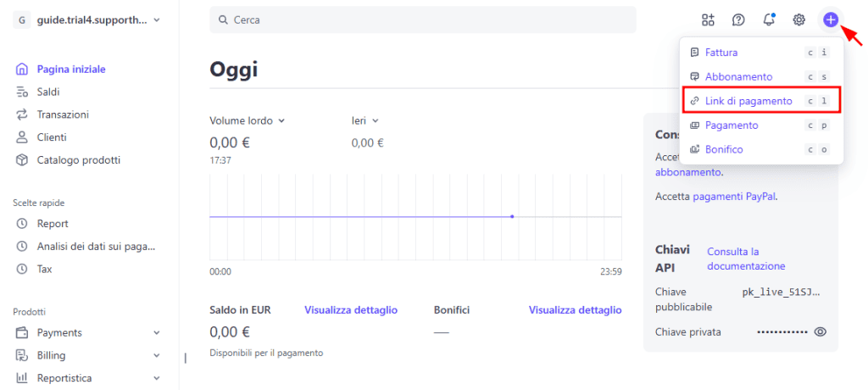This screenshot has height=390, width=868.
Task: Click the Abbonamento icon in menu
Action: [695, 76]
